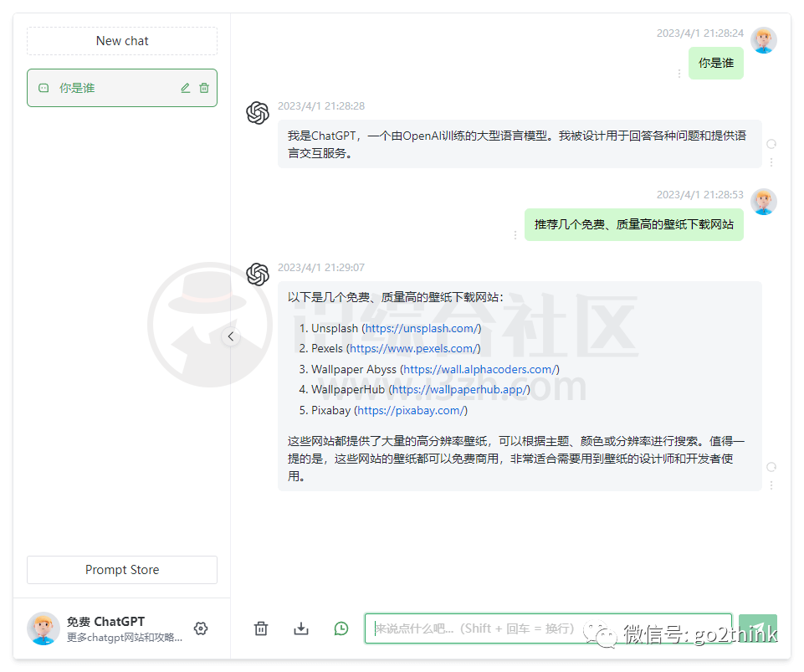This screenshot has height=672, width=804.
Task: Open options beside 推荐几个免费 message
Action: click(x=515, y=235)
